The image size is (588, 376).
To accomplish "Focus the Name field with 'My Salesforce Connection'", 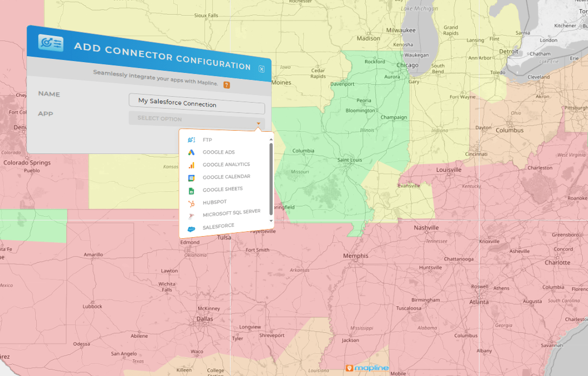I will coord(197,103).
